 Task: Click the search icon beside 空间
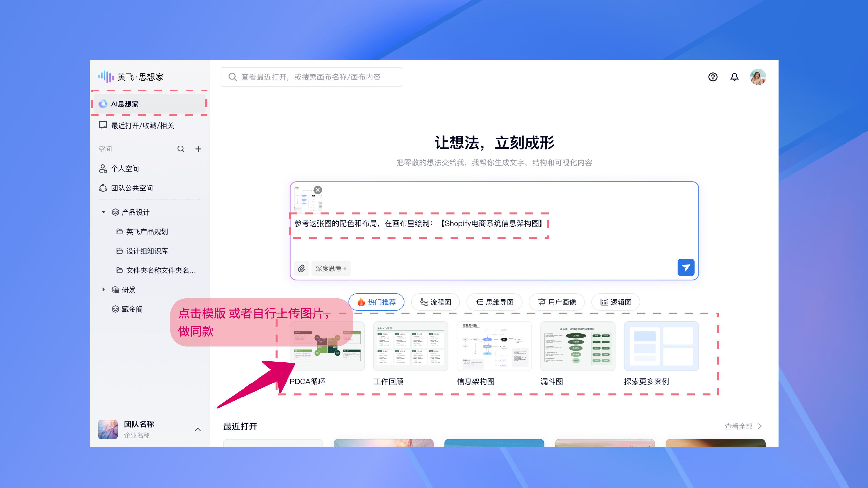181,149
